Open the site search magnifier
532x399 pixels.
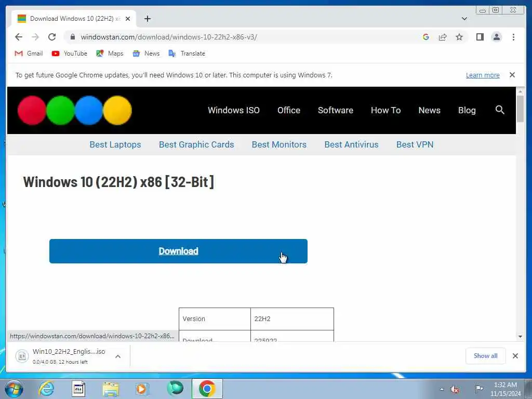point(500,110)
